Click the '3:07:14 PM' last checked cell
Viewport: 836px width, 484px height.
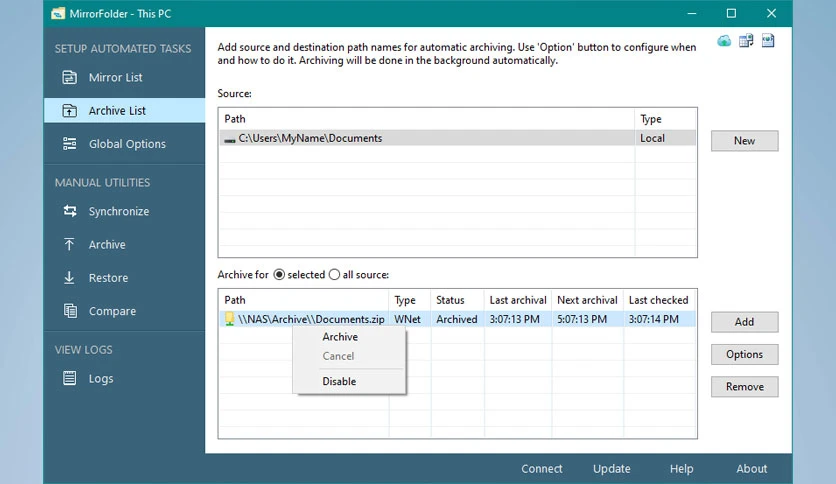(654, 319)
